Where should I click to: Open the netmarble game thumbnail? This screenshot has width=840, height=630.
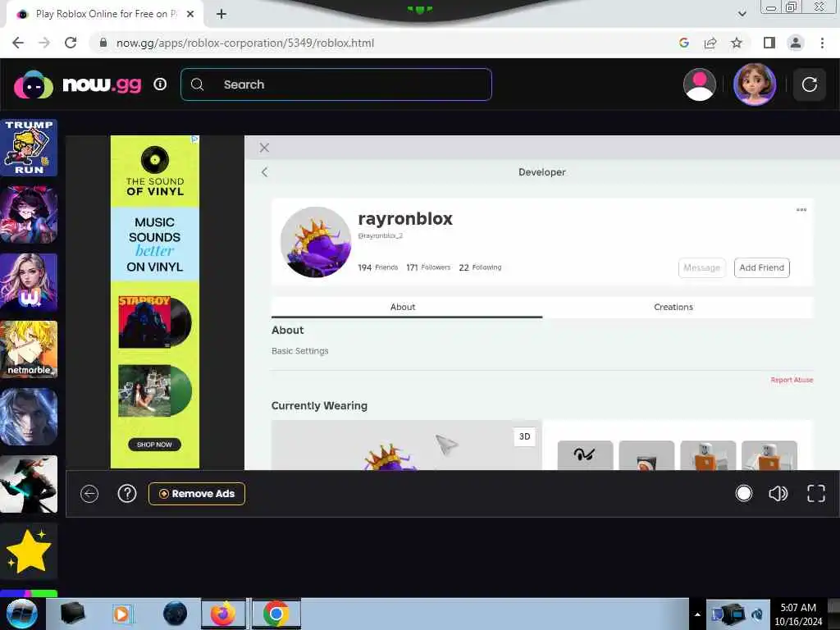click(29, 349)
